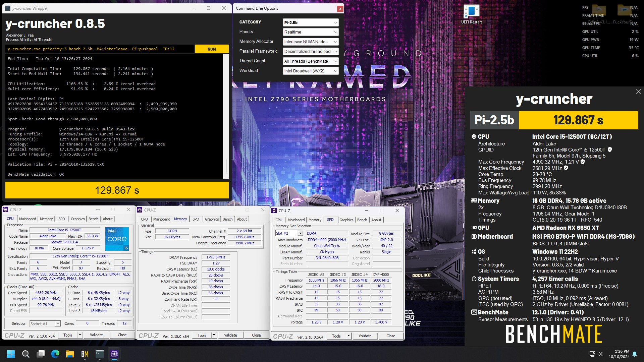Open CPU tab in CPU-Z SPD window
Image resolution: width=644 pixels, height=362 pixels.
tap(279, 220)
